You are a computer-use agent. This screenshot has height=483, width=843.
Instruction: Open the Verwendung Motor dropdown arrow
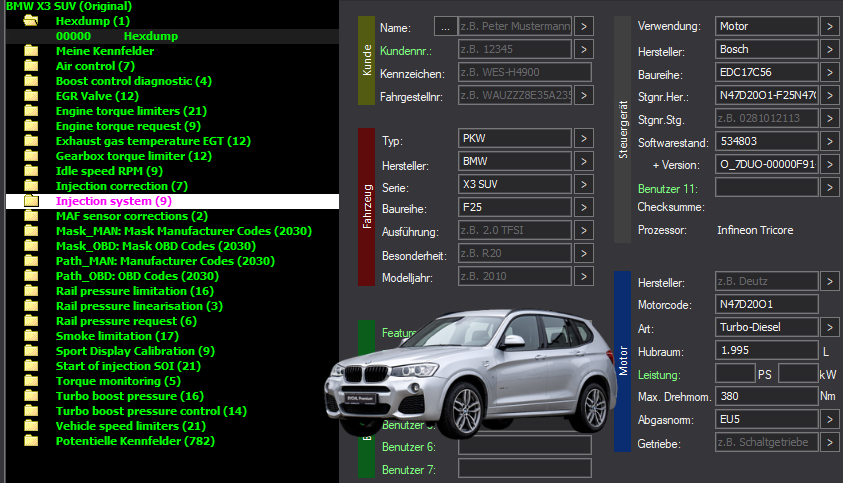click(x=830, y=26)
